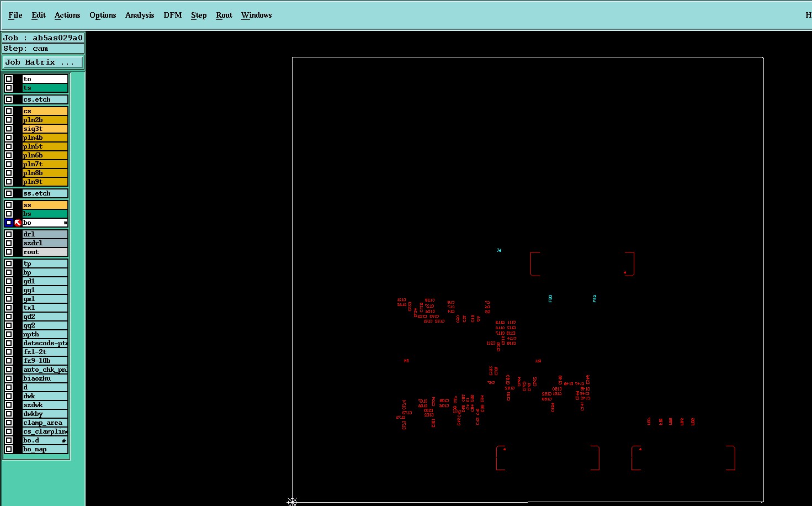Click the pencil icon on bo.d layer

point(64,440)
